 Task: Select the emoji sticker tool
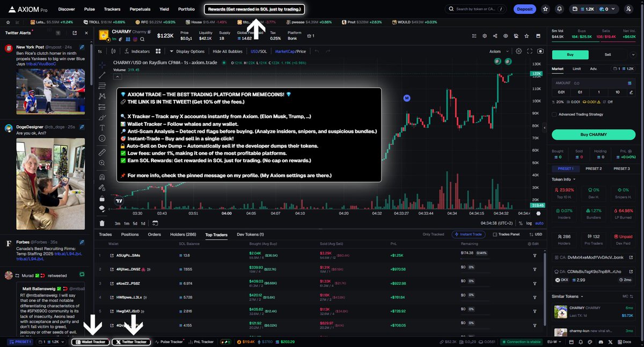click(x=102, y=139)
